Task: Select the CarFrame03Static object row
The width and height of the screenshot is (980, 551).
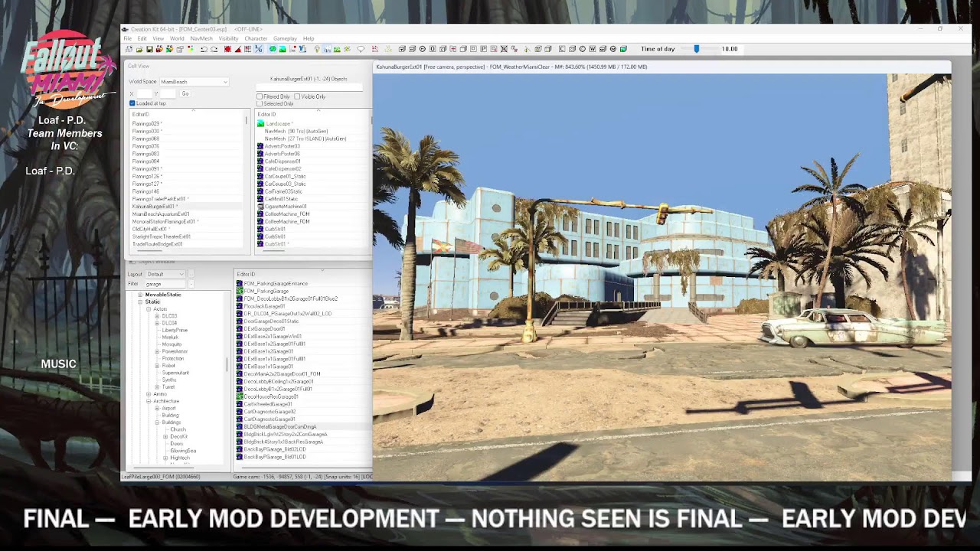Action: click(x=283, y=191)
